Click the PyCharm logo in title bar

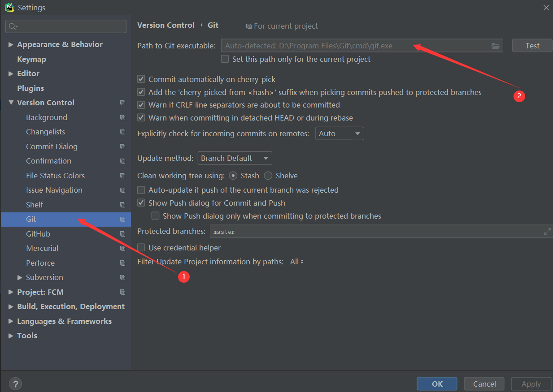(9, 7)
